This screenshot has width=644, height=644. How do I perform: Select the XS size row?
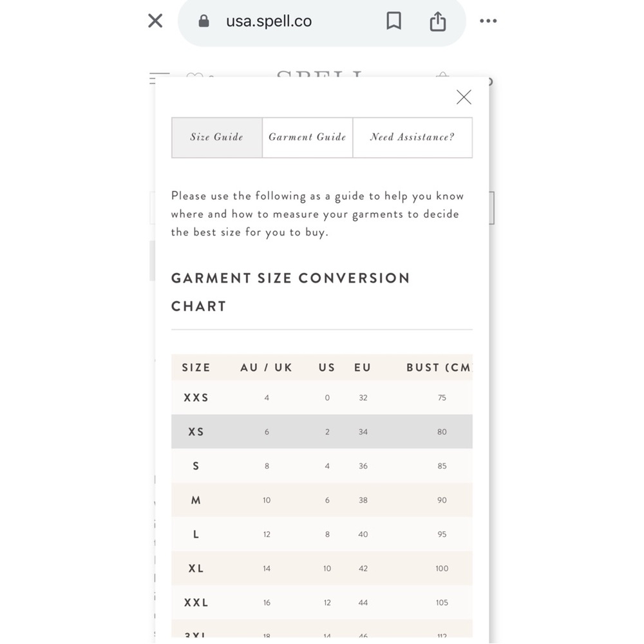point(321,431)
